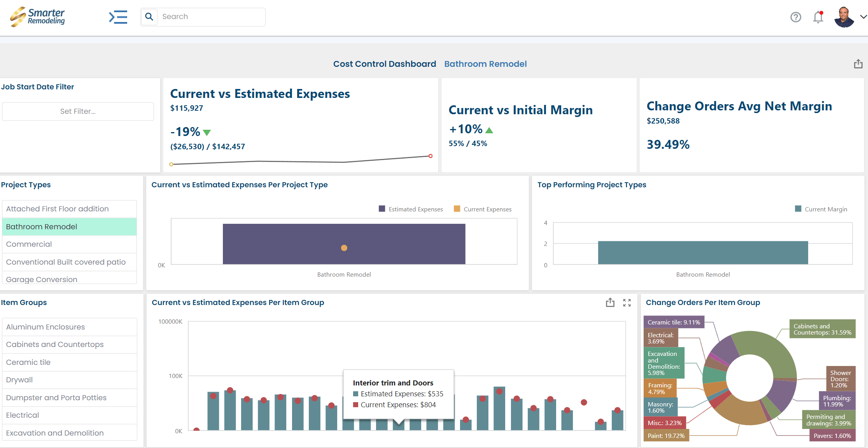Click the Smarter Remodeling logo
The height and width of the screenshot is (448, 868).
37,17
